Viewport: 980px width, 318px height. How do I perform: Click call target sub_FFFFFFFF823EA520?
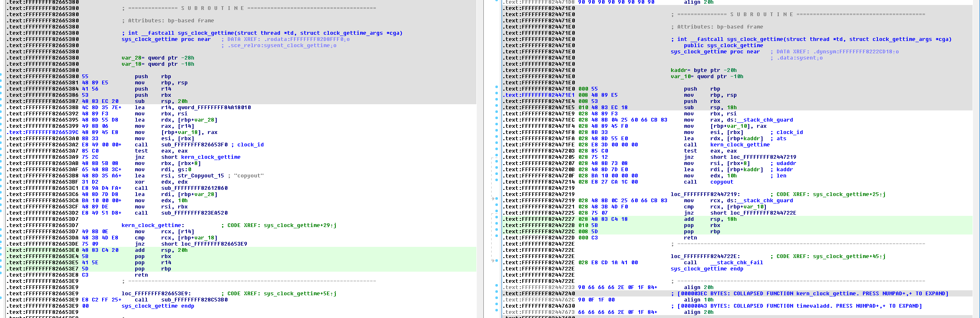click(194, 213)
